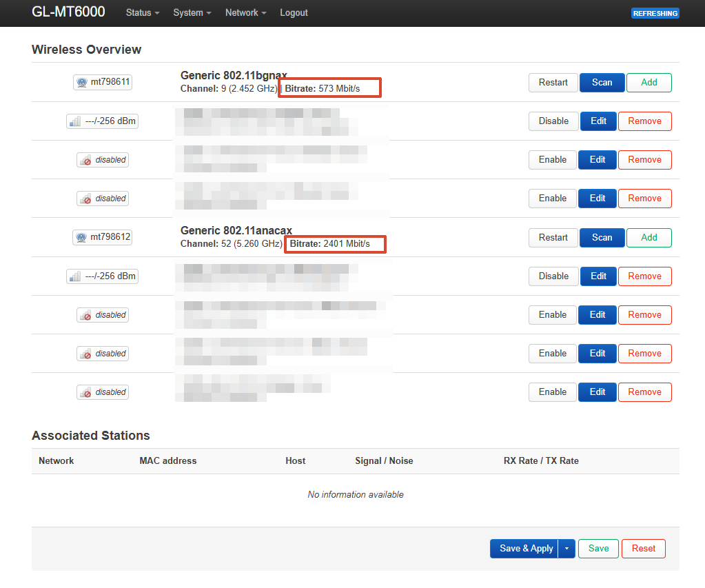Click the REFRESHING status indicator

[x=655, y=14]
